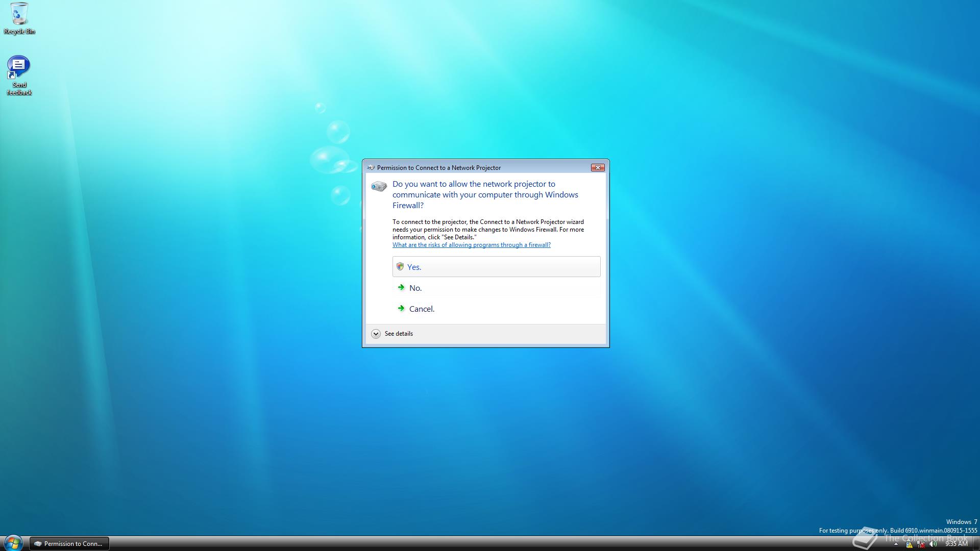Choose No to deny firewall change

pyautogui.click(x=496, y=288)
